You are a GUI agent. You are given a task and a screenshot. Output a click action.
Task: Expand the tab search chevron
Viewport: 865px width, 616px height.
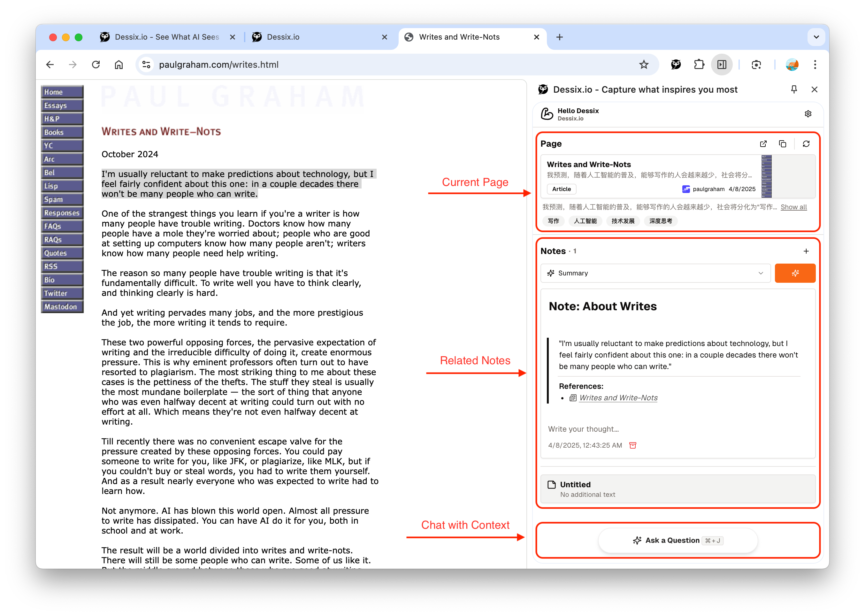[x=816, y=37]
